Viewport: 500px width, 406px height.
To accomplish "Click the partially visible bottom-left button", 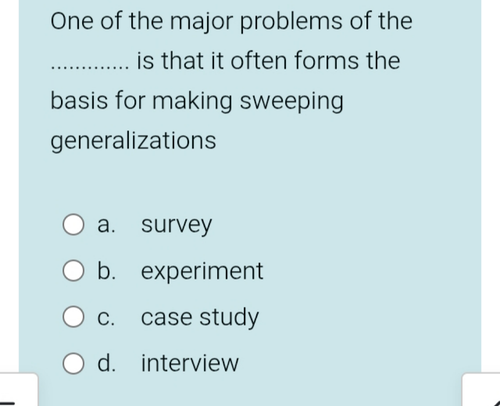I will point(19,389).
